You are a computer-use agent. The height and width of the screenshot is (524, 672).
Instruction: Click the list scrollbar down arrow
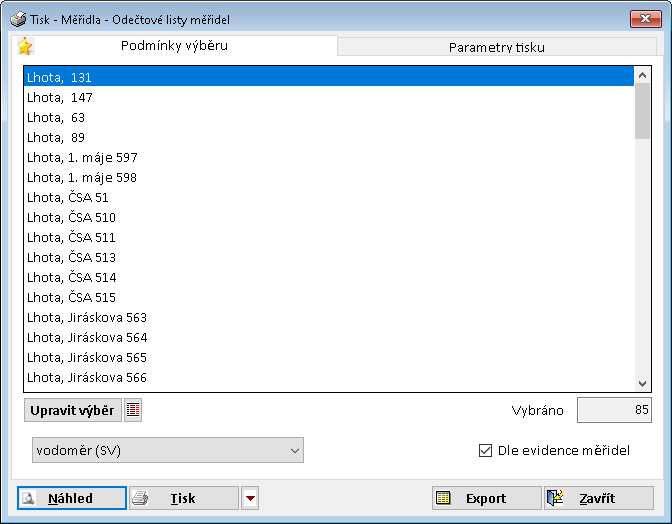(644, 382)
